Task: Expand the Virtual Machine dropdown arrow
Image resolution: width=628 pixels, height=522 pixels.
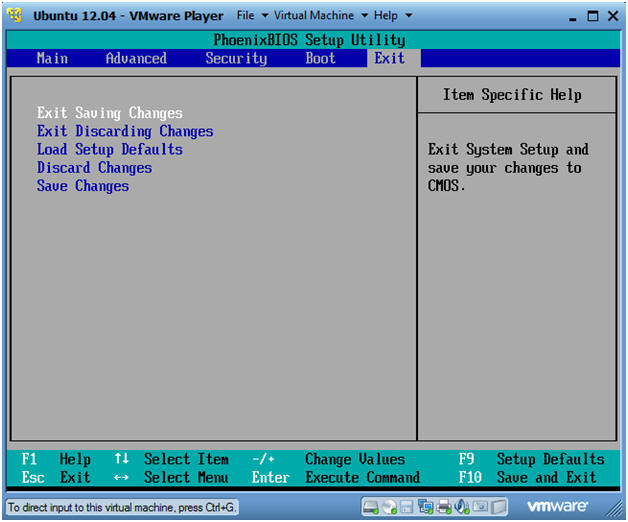Action: coord(364,16)
